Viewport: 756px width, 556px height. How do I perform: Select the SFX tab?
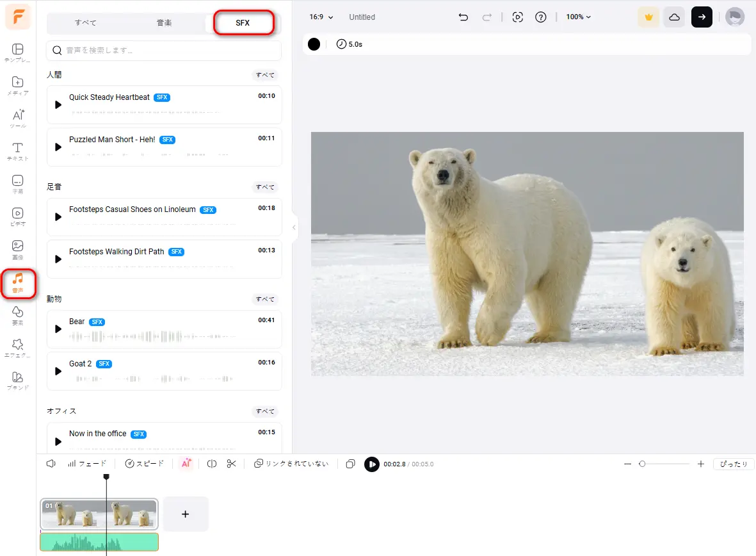point(243,23)
